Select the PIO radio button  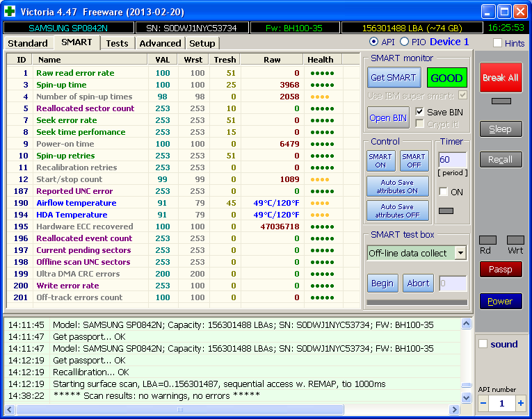coord(405,42)
